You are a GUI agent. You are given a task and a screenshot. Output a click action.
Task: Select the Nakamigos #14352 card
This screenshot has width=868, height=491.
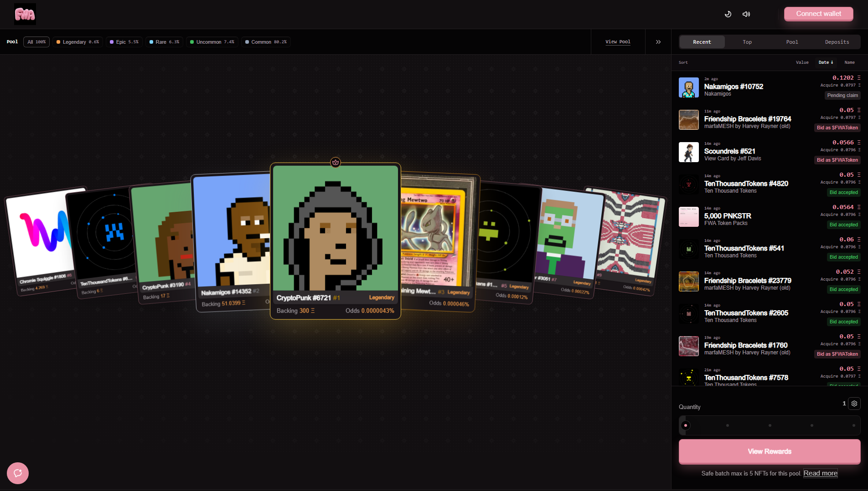232,242
